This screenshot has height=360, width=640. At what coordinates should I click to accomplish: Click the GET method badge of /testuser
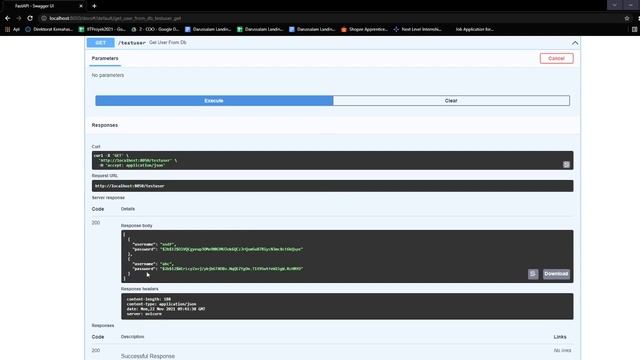click(x=100, y=42)
